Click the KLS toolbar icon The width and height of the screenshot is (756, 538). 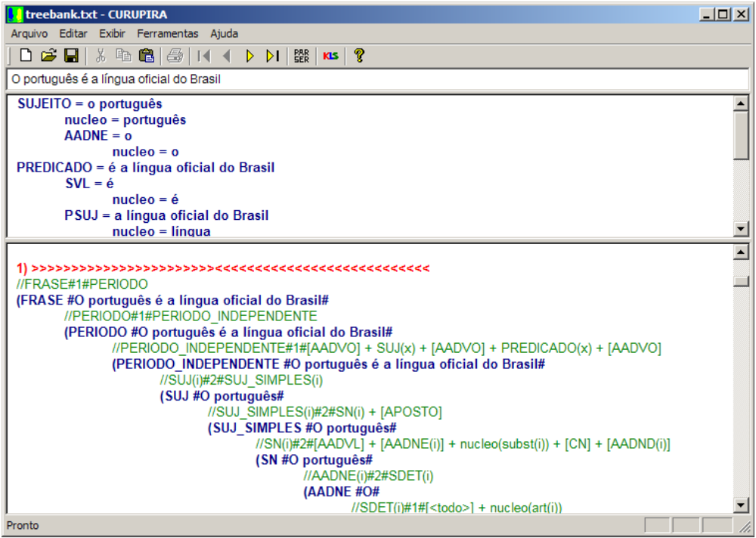[330, 56]
